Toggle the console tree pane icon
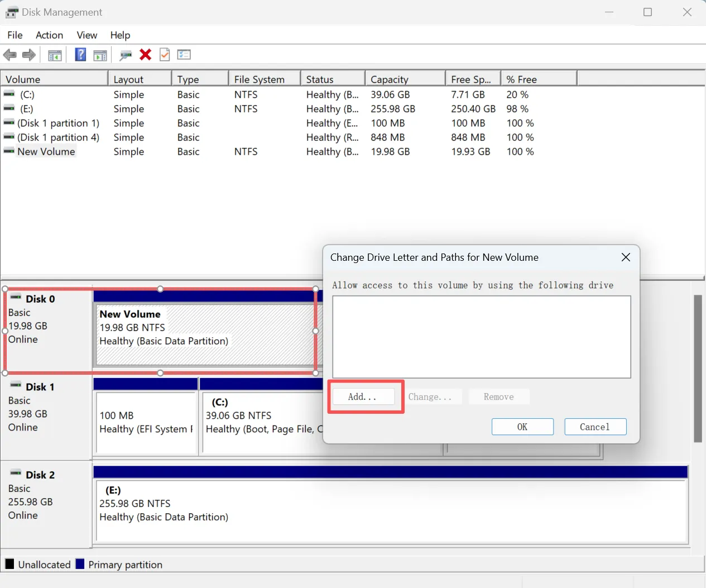706x588 pixels. point(54,54)
